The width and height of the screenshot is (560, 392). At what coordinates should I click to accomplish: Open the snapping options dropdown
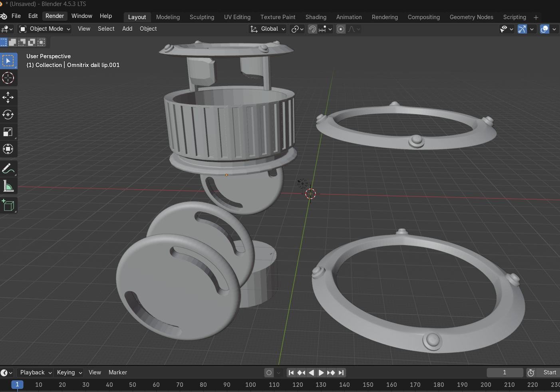[326, 29]
